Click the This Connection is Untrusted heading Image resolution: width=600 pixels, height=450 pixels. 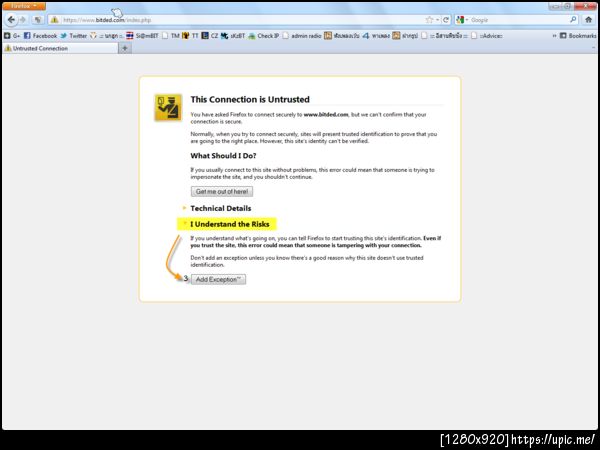pos(250,99)
